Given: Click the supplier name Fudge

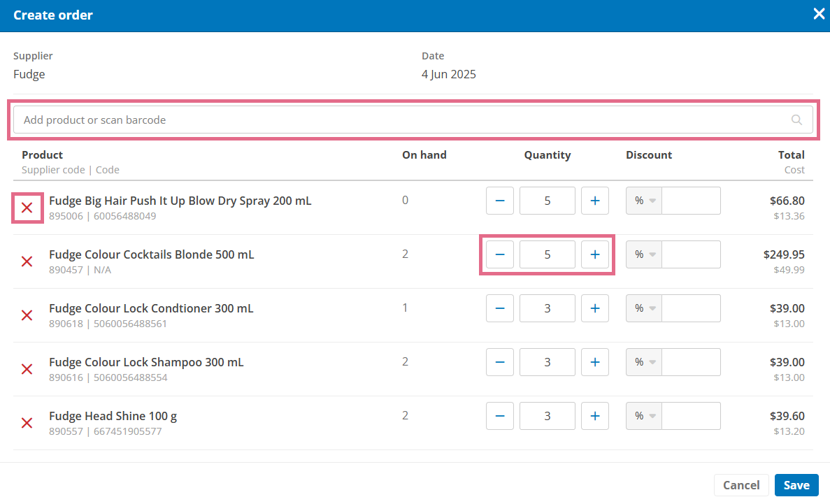Looking at the screenshot, I should click(29, 74).
